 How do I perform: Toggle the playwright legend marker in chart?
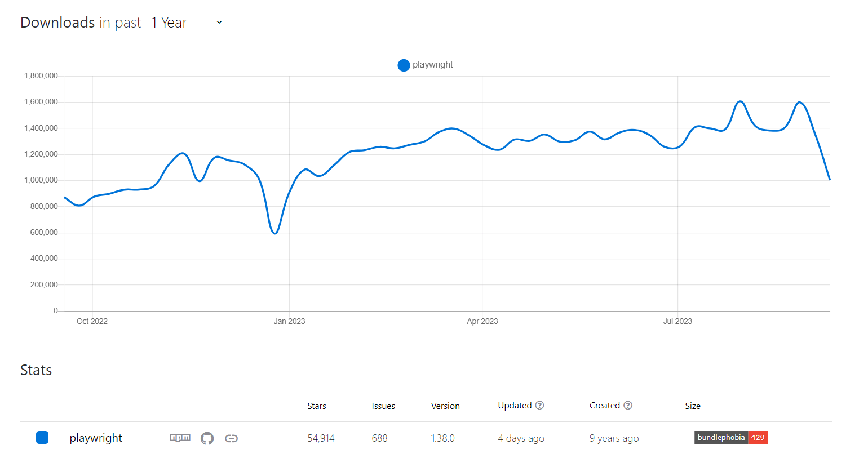[404, 65]
